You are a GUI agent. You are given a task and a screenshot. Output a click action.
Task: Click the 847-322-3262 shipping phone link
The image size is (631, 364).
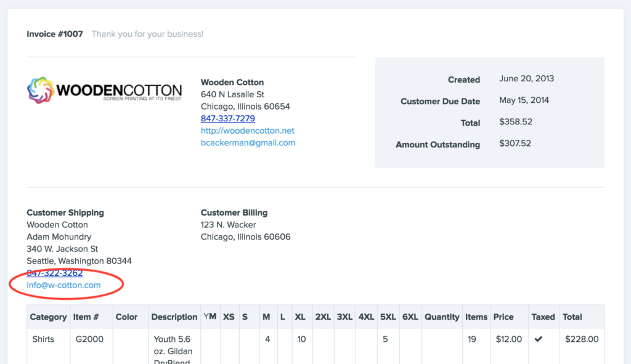tap(54, 273)
